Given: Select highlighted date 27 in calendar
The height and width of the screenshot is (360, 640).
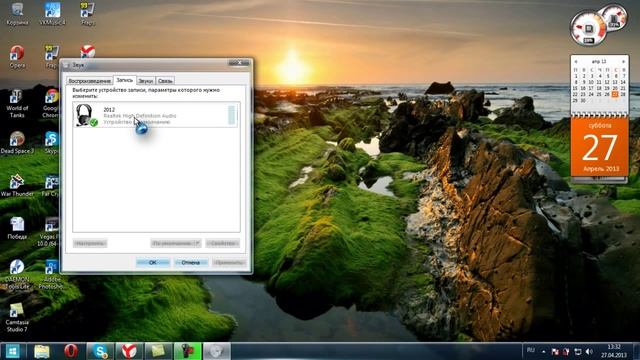Looking at the screenshot, I should pyautogui.click(x=615, y=94).
